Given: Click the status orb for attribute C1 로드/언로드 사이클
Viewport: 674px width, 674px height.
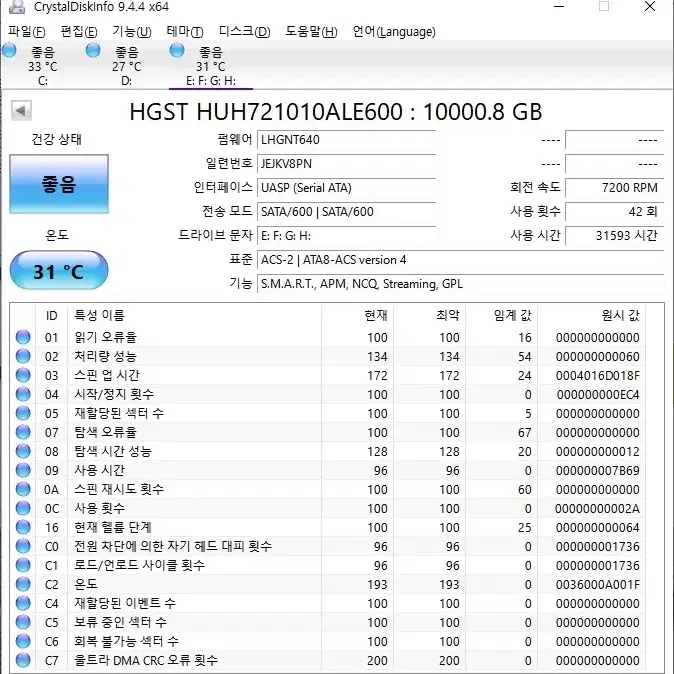Looking at the screenshot, I should coord(23,565).
